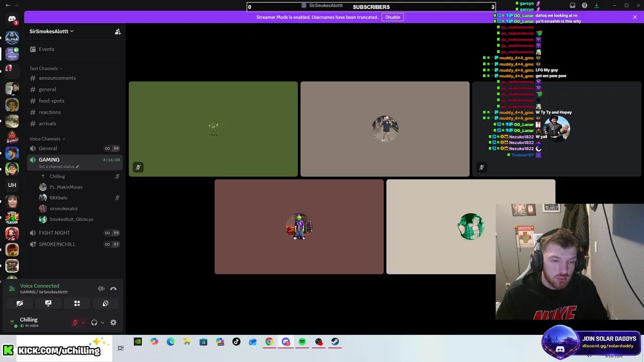Screen dimensions: 644x362
Task: Click Voice Connected status text
Action: [x=40, y=286]
